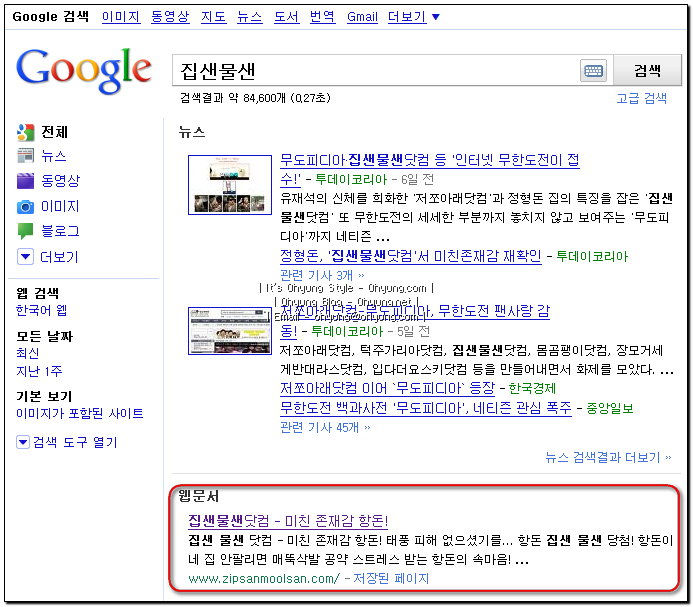Image resolution: width=693 pixels, height=607 pixels.
Task: Click sidebar 더보기 text link
Action: (x=59, y=257)
